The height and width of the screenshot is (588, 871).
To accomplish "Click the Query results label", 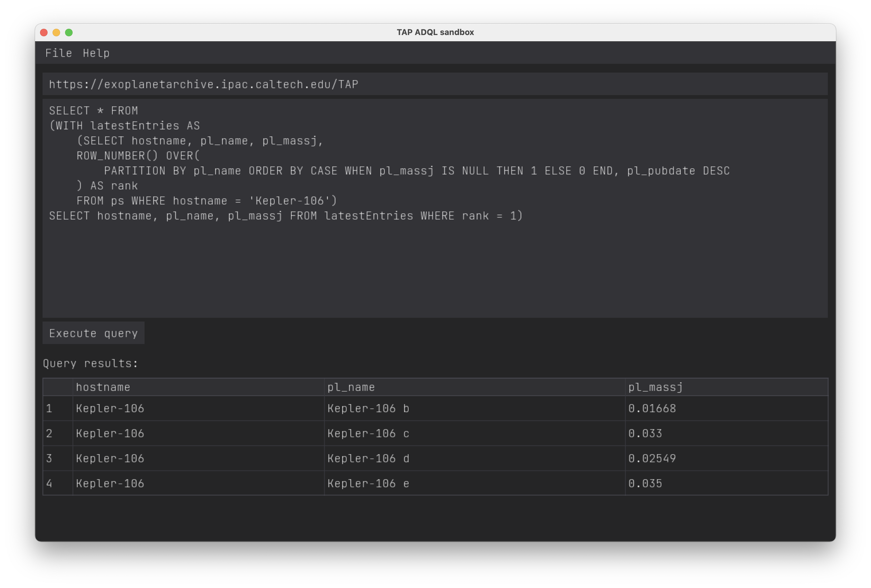I will [x=90, y=363].
